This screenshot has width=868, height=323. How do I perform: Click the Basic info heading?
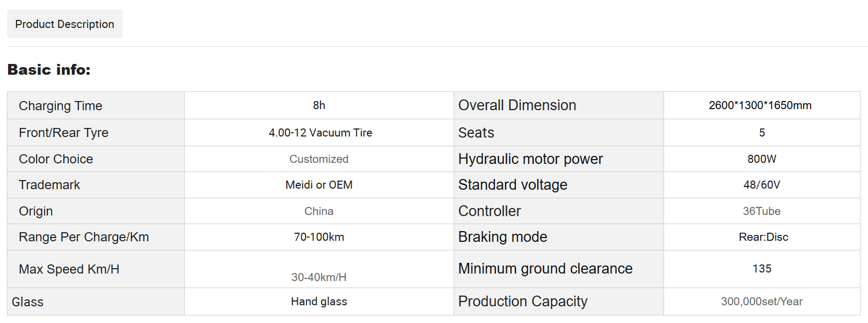click(49, 70)
